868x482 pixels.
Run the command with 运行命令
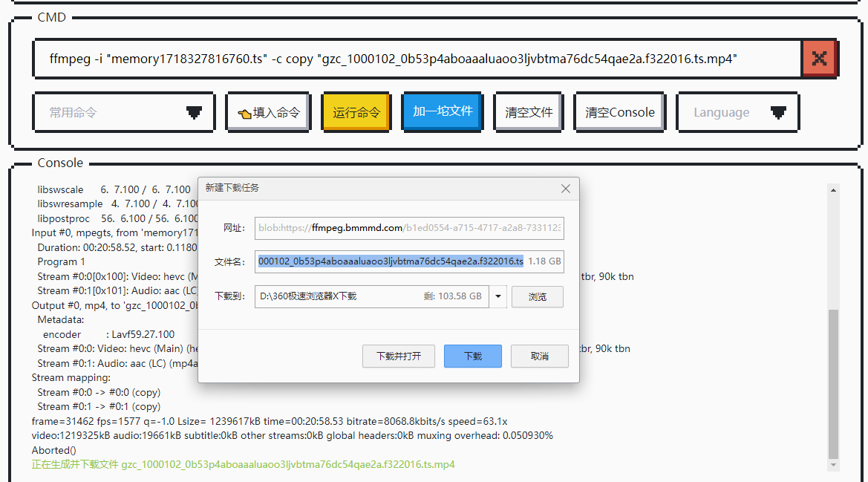[356, 112]
